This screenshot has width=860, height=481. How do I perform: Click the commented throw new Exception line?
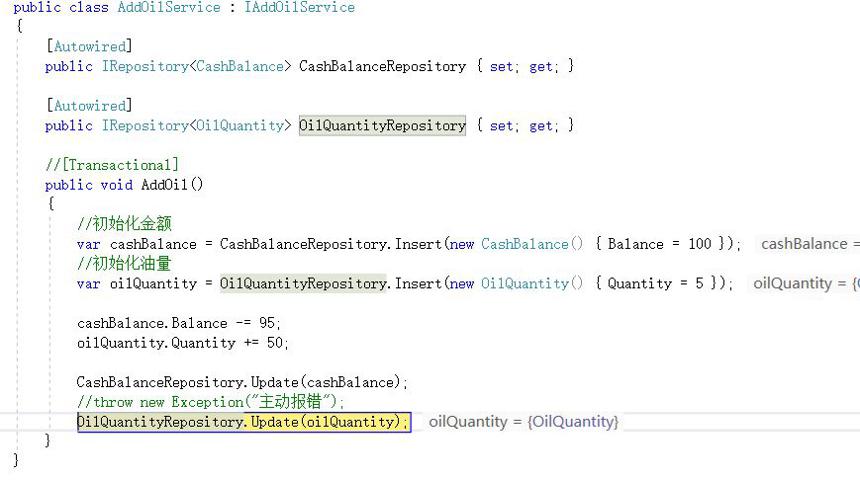211,402
